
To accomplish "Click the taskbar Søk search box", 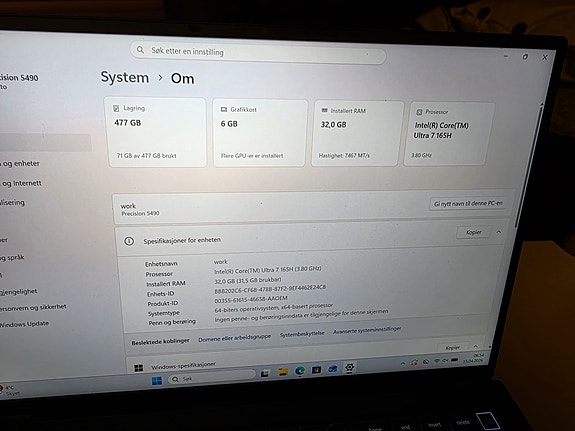I will coord(212,377).
